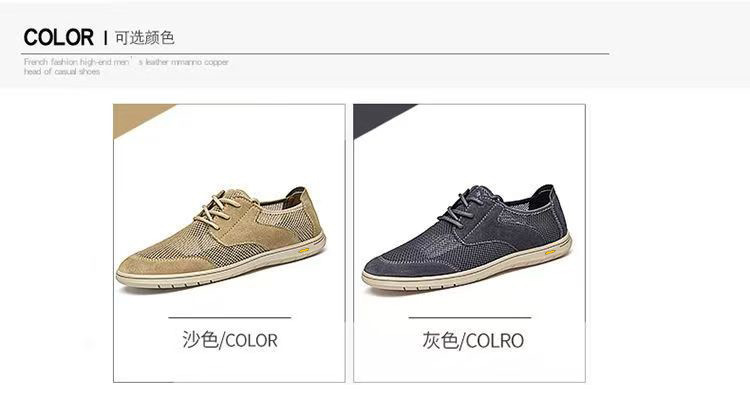
Task: Click the laces of the gray shoe
Action: pos(463,207)
